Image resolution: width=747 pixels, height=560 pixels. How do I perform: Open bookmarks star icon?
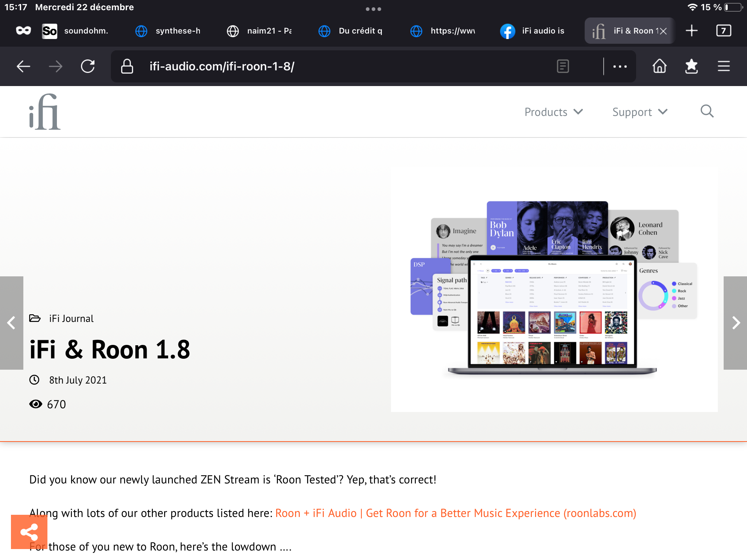pos(691,66)
